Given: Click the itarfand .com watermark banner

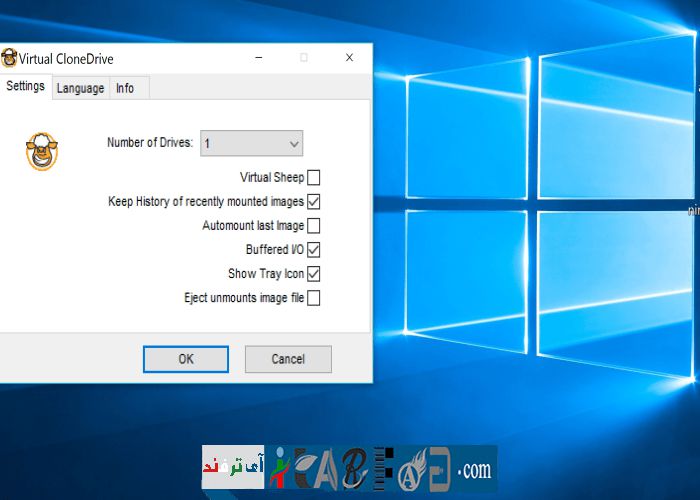Looking at the screenshot, I should [349, 467].
